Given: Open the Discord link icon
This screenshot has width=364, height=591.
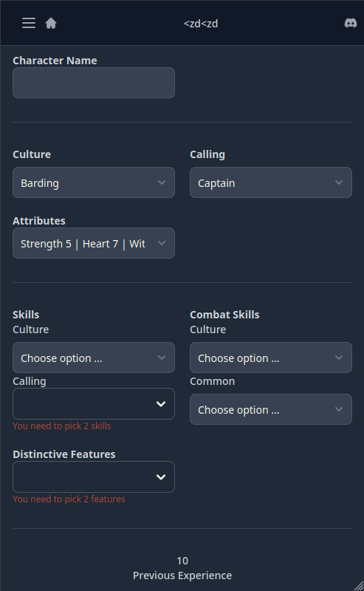Looking at the screenshot, I should point(351,24).
